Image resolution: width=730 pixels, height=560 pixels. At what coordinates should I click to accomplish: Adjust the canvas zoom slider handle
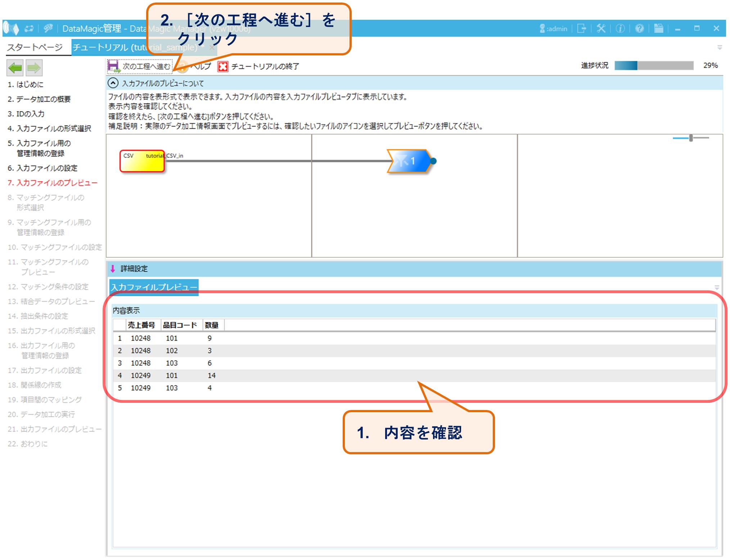point(691,138)
